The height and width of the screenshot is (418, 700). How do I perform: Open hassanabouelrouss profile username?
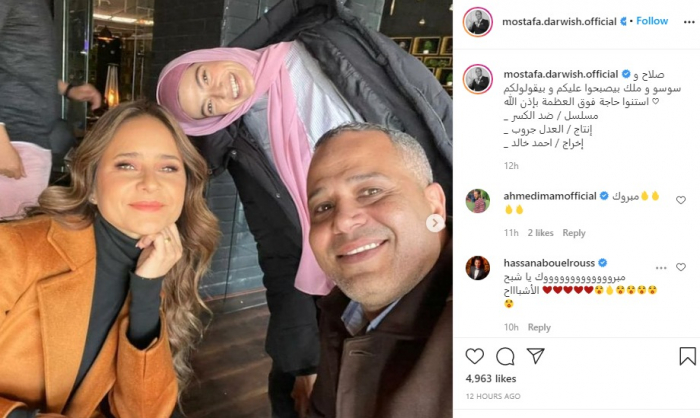549,263
